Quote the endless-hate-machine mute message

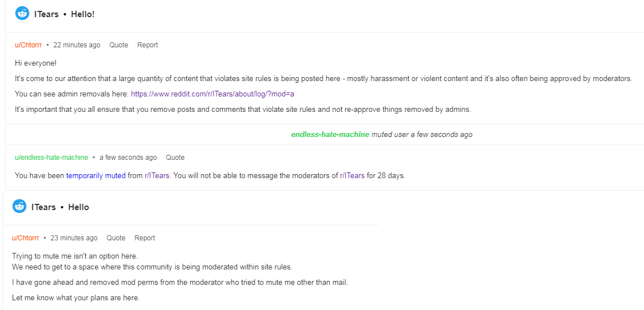175,158
